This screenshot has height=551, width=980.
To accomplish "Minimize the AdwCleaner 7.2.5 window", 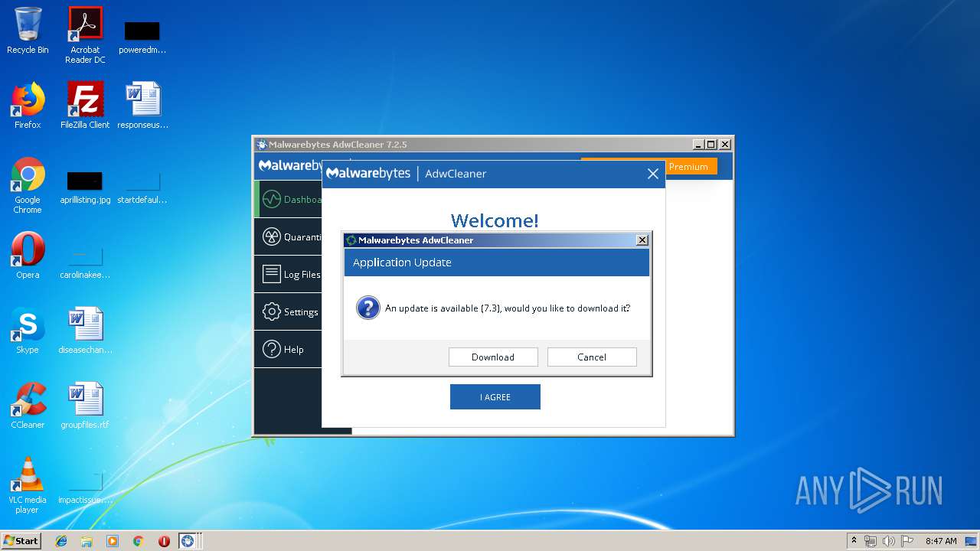I will point(698,145).
